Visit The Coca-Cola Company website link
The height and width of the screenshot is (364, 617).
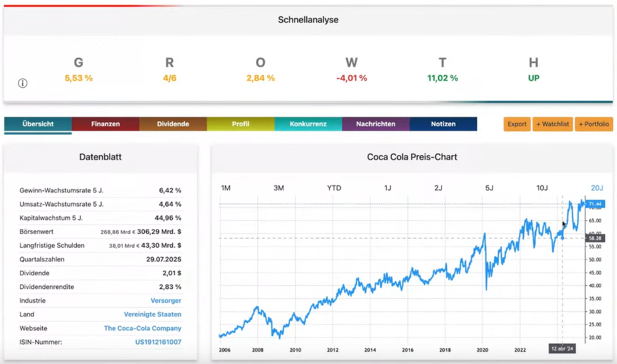pyautogui.click(x=143, y=328)
